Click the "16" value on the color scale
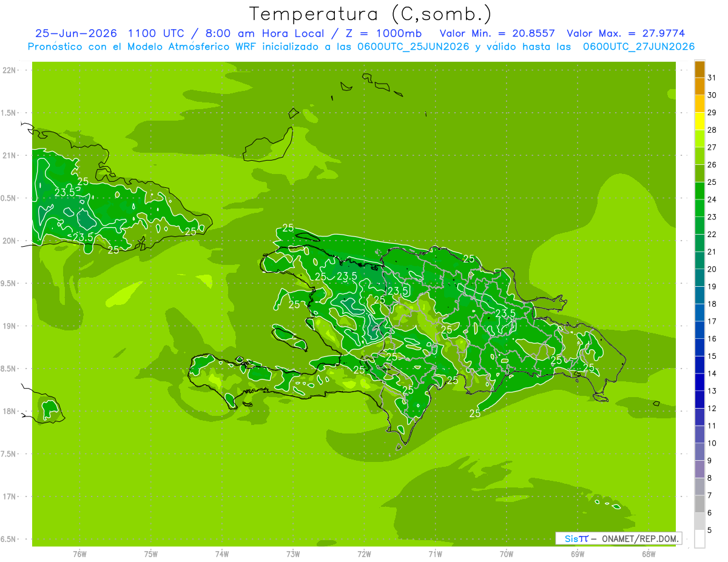This screenshot has width=728, height=562. click(712, 339)
